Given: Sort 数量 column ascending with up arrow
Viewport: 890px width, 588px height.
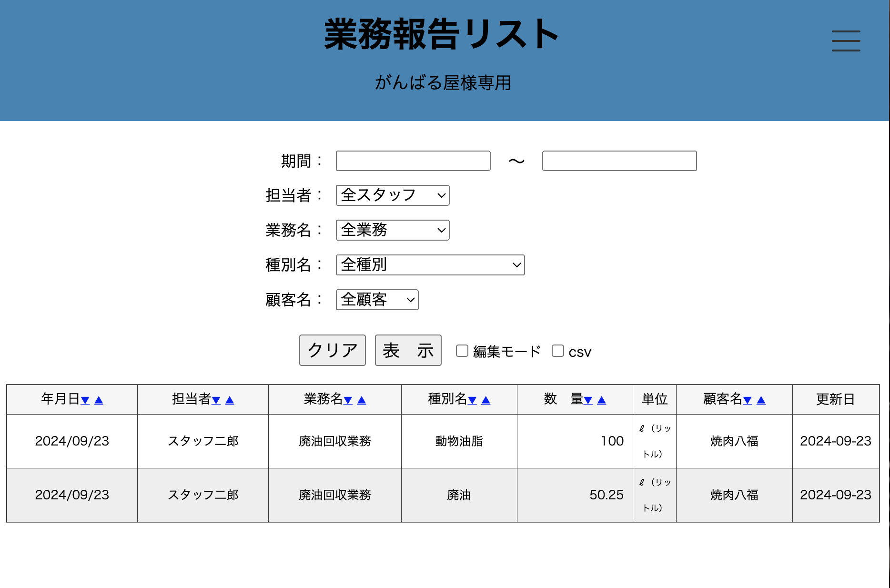Looking at the screenshot, I should pyautogui.click(x=602, y=400).
